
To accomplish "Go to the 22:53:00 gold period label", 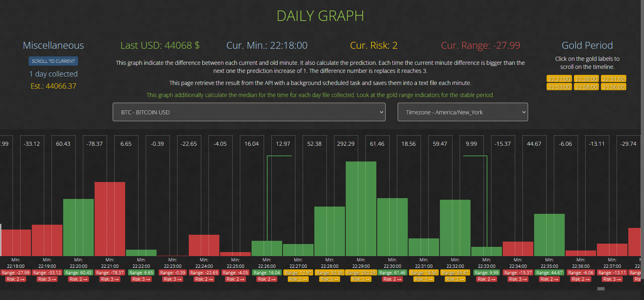I will (x=559, y=87).
